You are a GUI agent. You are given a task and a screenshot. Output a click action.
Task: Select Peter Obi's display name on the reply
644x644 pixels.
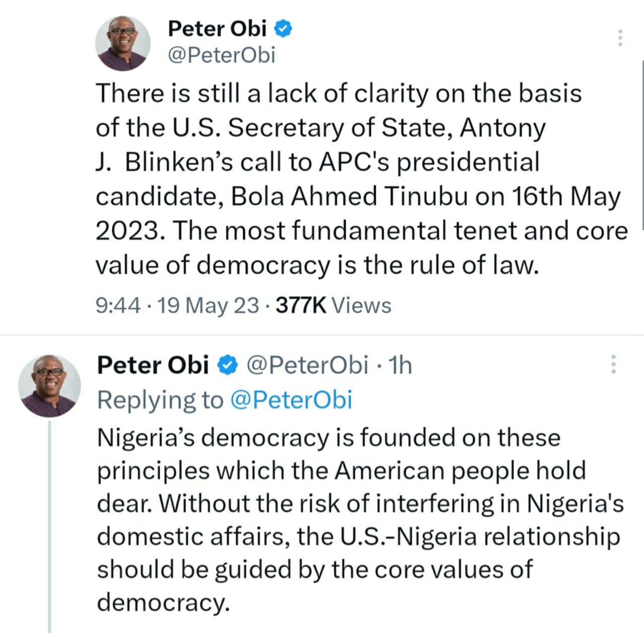pyautogui.click(x=152, y=364)
